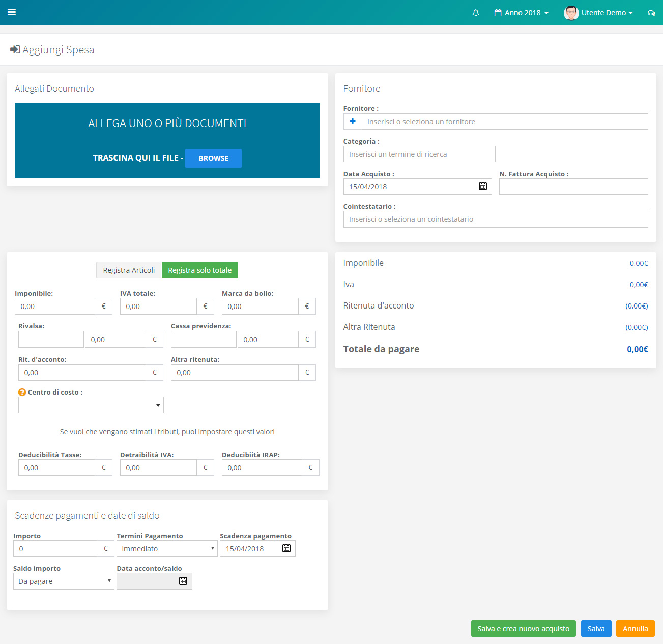The height and width of the screenshot is (644, 663).
Task: Click the calendar icon next to Anno 2018
Action: (x=498, y=13)
